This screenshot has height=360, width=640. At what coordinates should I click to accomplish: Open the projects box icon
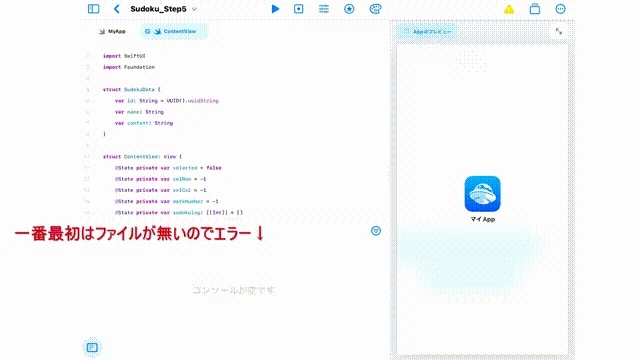pos(535,9)
